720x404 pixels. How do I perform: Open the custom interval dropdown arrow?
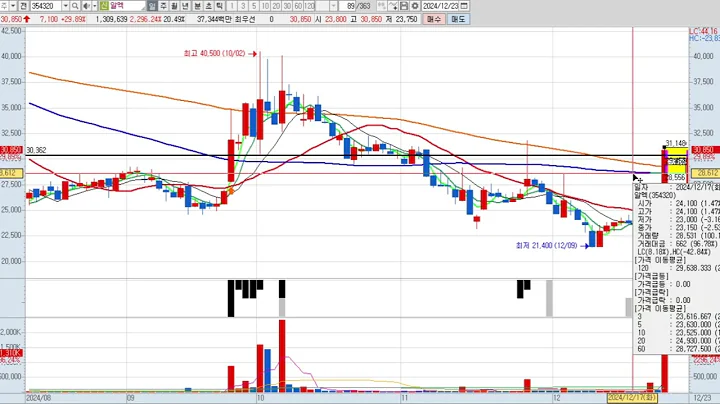click(334, 6)
